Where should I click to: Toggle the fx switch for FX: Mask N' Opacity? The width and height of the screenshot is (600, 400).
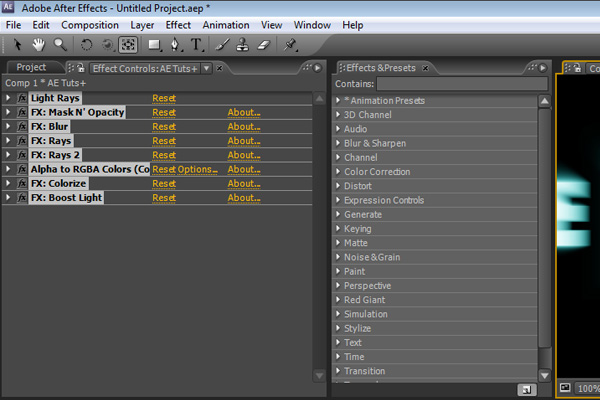[x=22, y=112]
